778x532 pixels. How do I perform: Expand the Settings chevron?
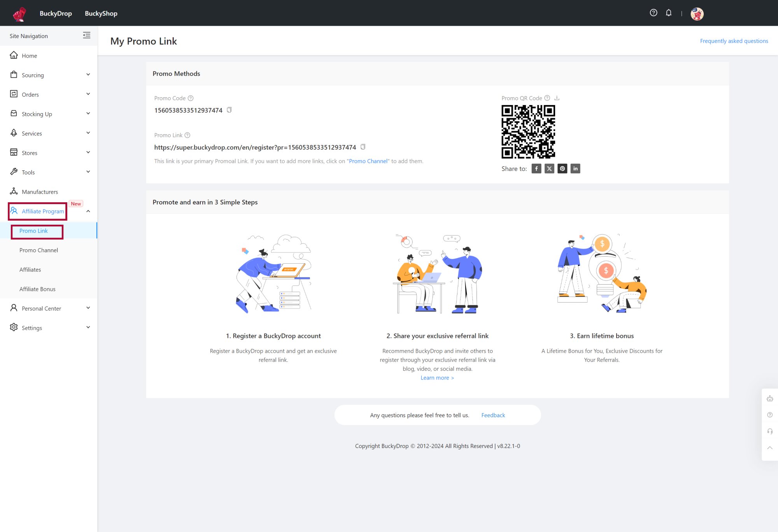point(88,327)
